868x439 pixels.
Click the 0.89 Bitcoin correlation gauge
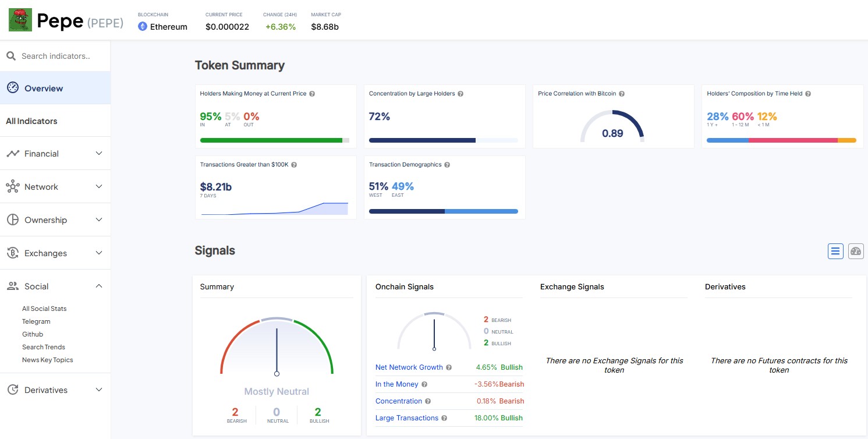(612, 127)
